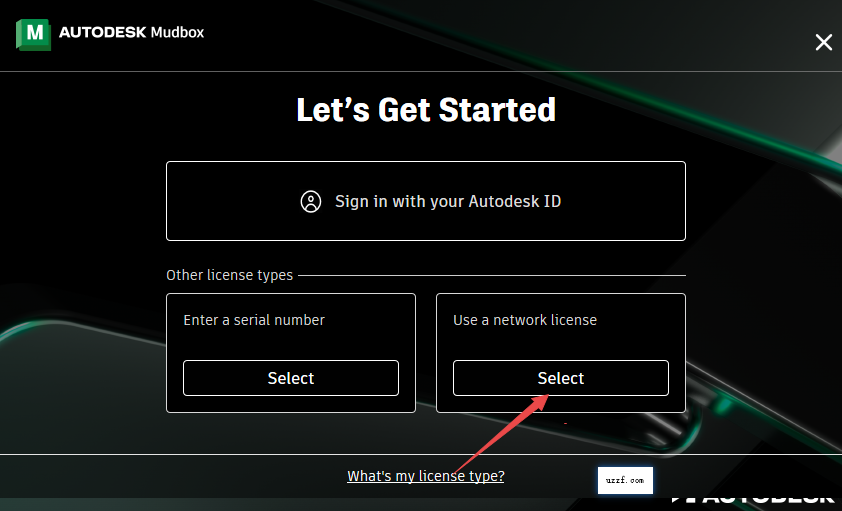
Task: Open the What's my license type link
Action: coord(425,476)
